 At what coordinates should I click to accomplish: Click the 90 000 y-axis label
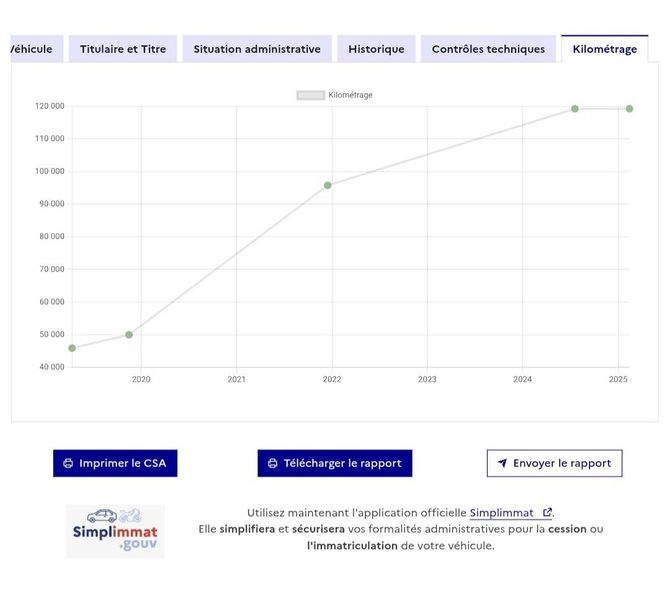click(52, 204)
